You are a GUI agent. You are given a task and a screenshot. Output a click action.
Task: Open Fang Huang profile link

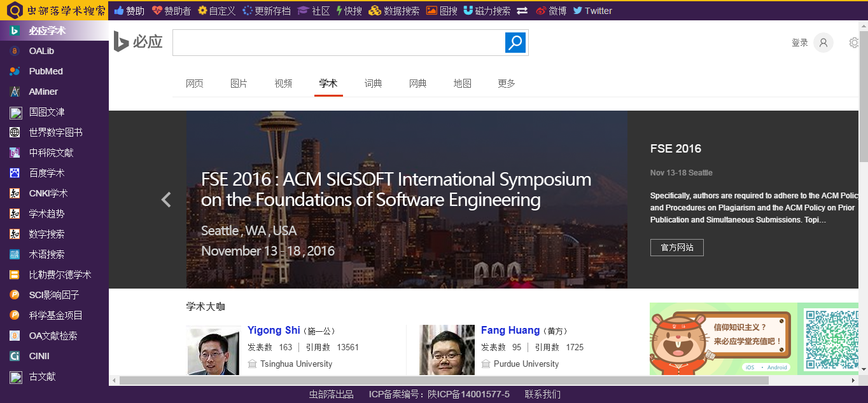[510, 331]
